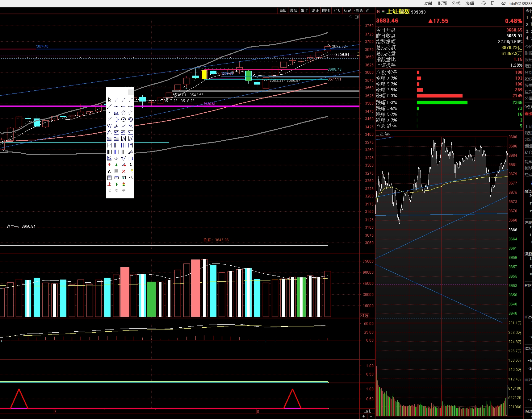The image size is (532, 419).
Task: Switch to the 直播 tab
Action: click(283, 10)
